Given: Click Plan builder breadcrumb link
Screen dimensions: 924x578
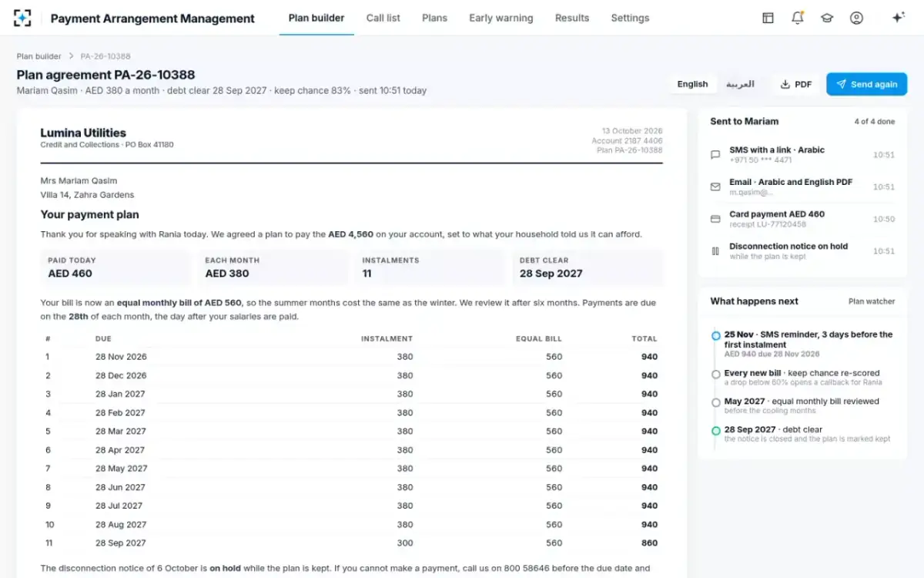Looking at the screenshot, I should (38, 56).
